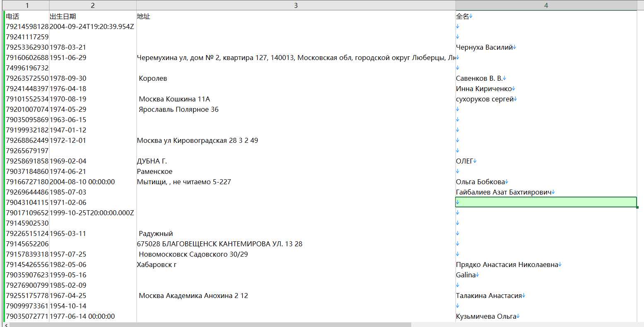Select phone cell 79199932182
Viewport: 644px width, 327px height.
pos(27,130)
